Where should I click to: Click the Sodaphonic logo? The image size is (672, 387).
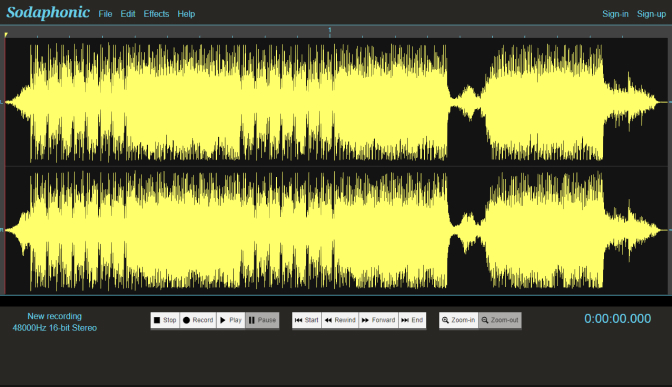[48, 12]
